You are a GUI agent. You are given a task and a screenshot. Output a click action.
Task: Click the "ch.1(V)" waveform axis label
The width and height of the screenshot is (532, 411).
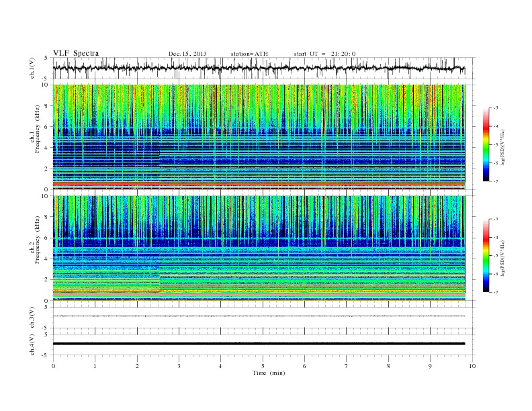tap(32, 68)
